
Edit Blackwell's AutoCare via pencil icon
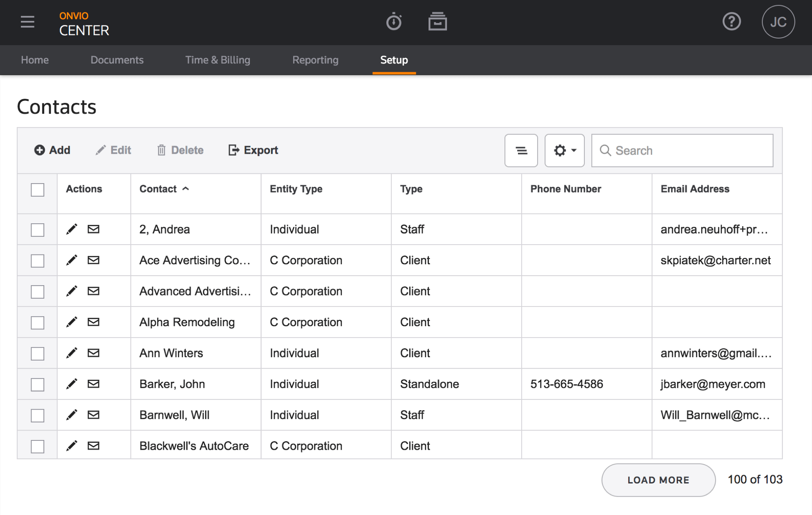click(72, 446)
